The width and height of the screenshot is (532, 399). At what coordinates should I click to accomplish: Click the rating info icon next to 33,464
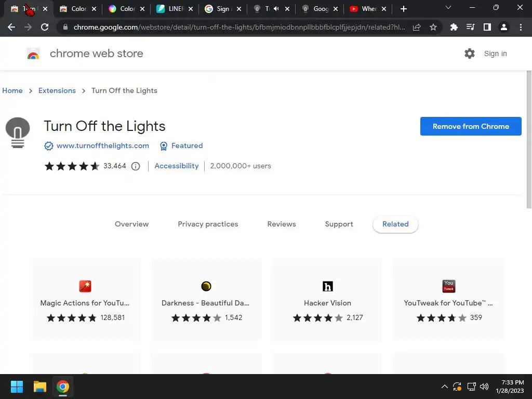click(136, 166)
